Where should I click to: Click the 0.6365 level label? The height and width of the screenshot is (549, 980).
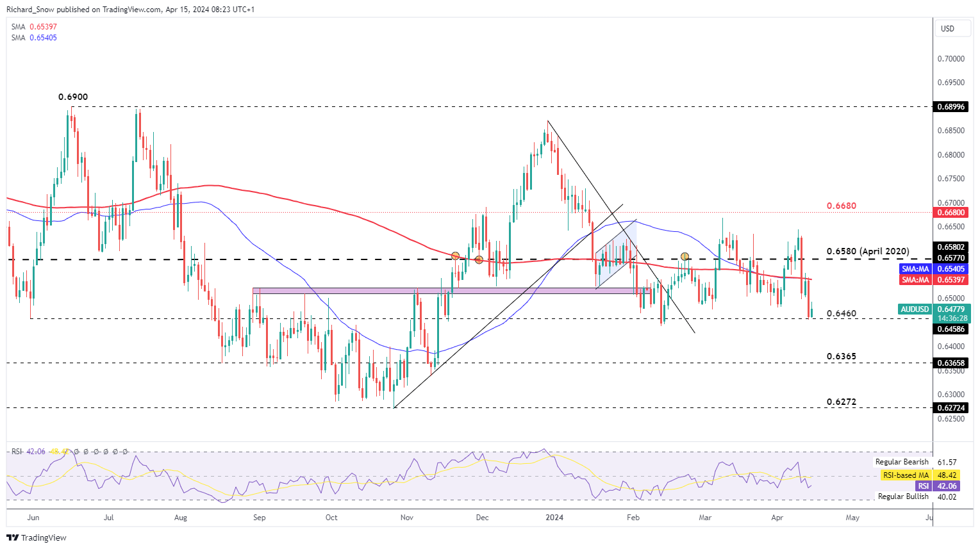pyautogui.click(x=842, y=357)
